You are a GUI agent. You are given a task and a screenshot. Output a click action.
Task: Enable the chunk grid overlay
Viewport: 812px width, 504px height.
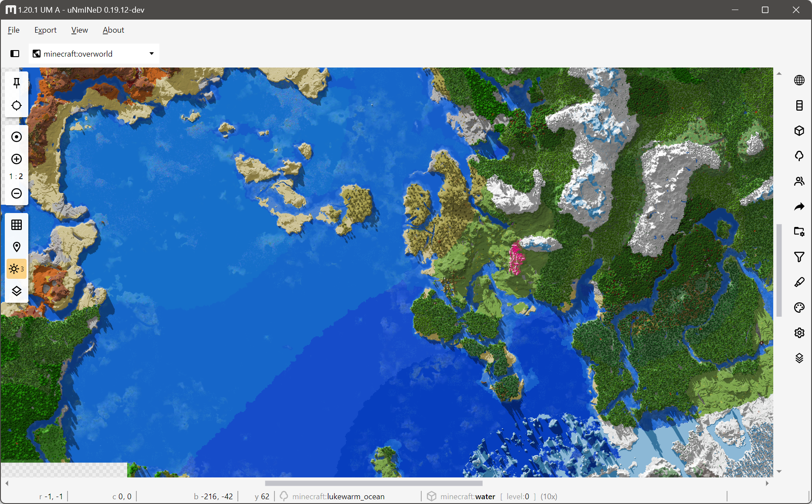(16, 224)
